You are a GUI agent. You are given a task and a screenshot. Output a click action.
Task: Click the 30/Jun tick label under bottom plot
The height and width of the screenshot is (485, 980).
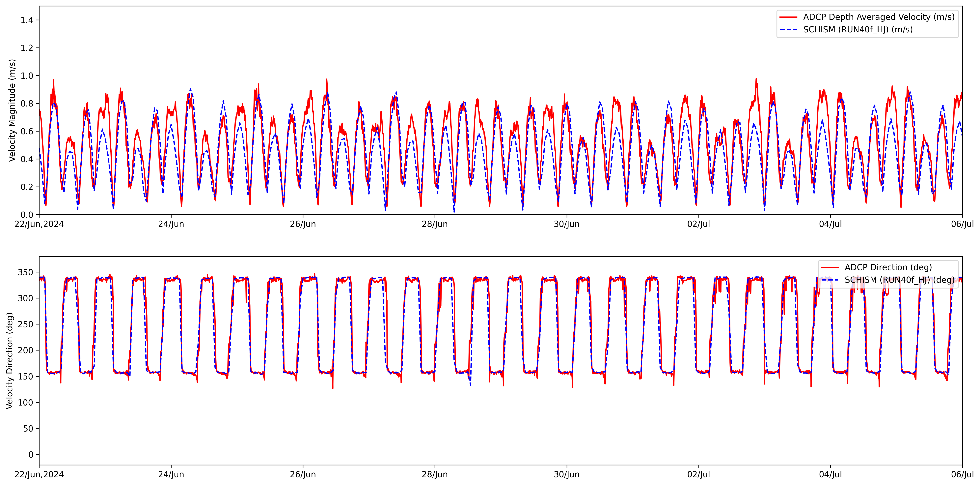click(566, 475)
